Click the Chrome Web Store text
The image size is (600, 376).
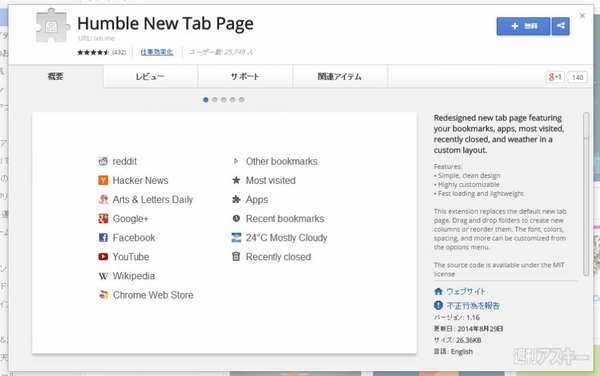point(153,295)
